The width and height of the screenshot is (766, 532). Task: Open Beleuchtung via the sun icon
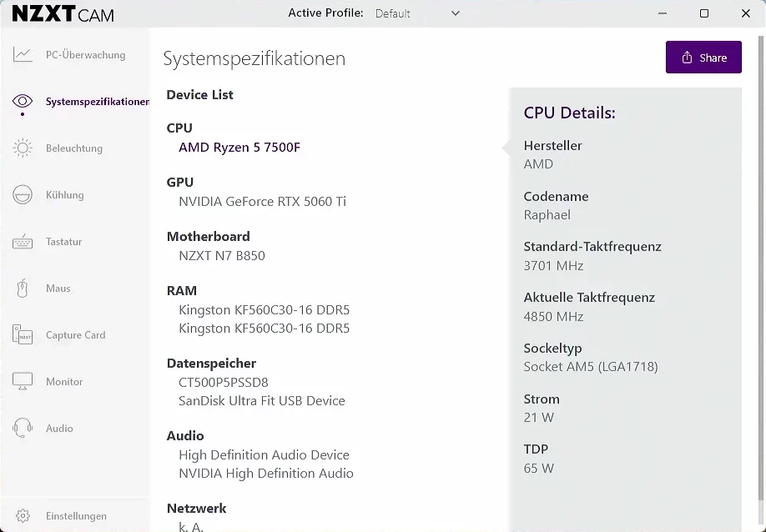point(23,148)
